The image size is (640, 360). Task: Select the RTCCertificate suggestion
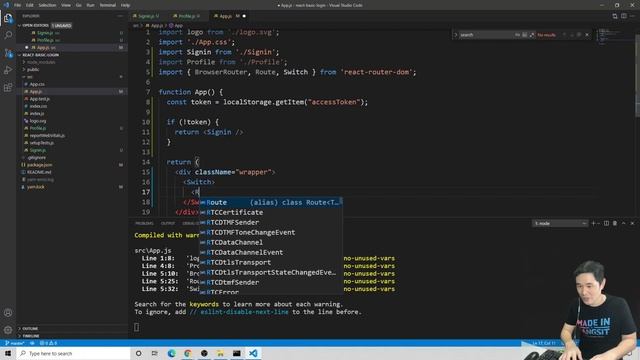click(x=271, y=212)
